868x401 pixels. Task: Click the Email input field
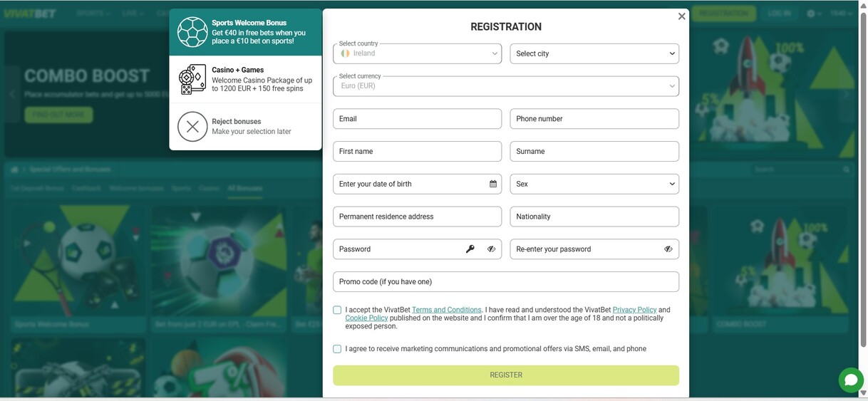(x=417, y=119)
